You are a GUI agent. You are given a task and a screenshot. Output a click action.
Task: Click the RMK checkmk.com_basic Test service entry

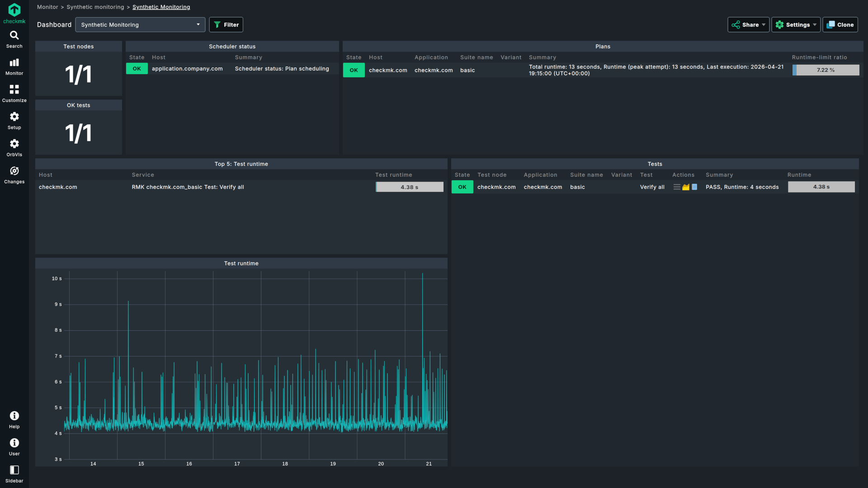pyautogui.click(x=188, y=187)
